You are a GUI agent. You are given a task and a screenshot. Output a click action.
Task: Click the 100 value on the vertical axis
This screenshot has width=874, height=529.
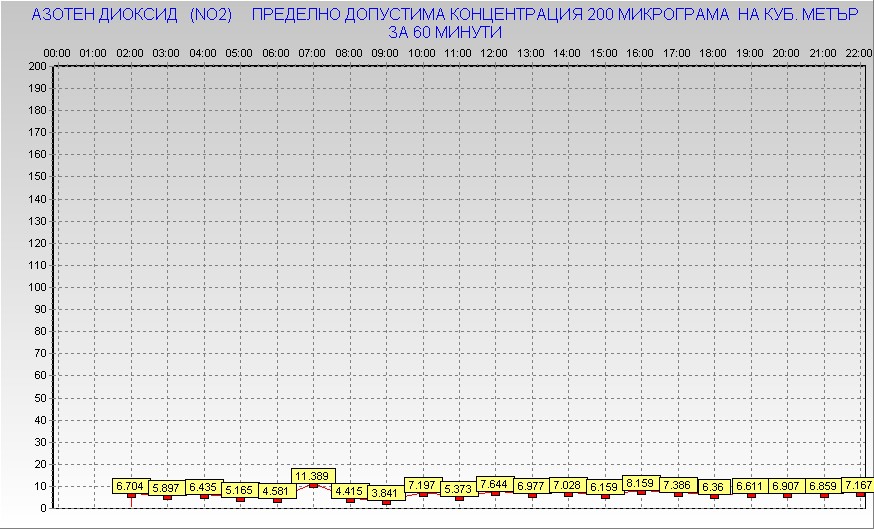pyautogui.click(x=37, y=287)
